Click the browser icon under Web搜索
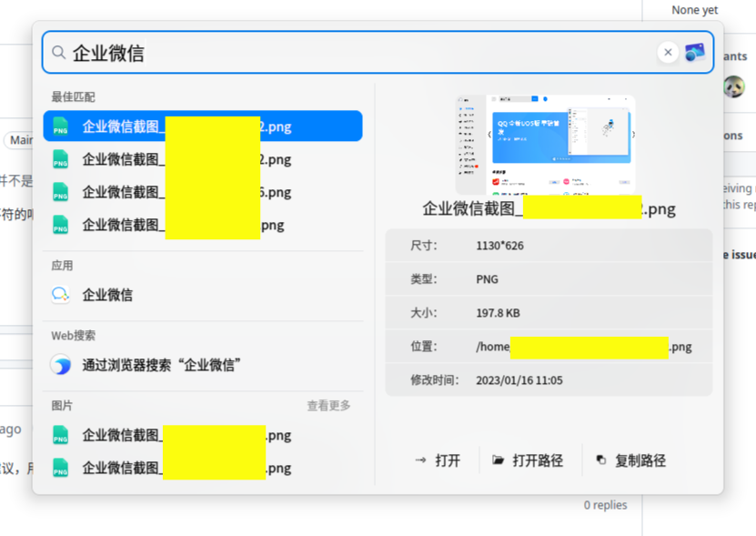 click(x=61, y=365)
